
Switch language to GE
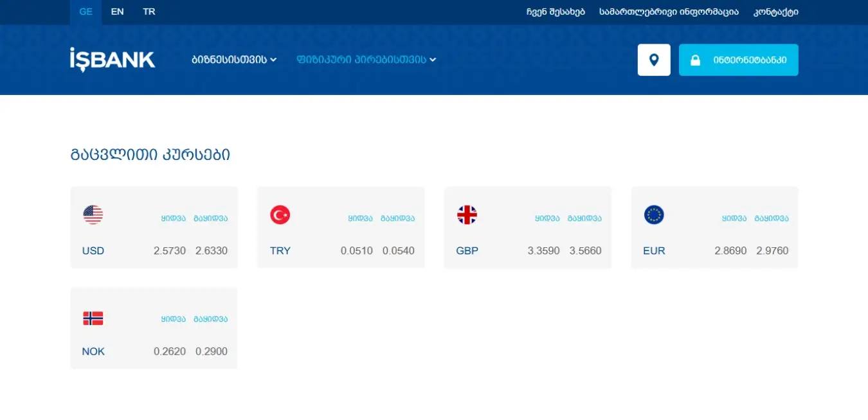pyautogui.click(x=86, y=12)
